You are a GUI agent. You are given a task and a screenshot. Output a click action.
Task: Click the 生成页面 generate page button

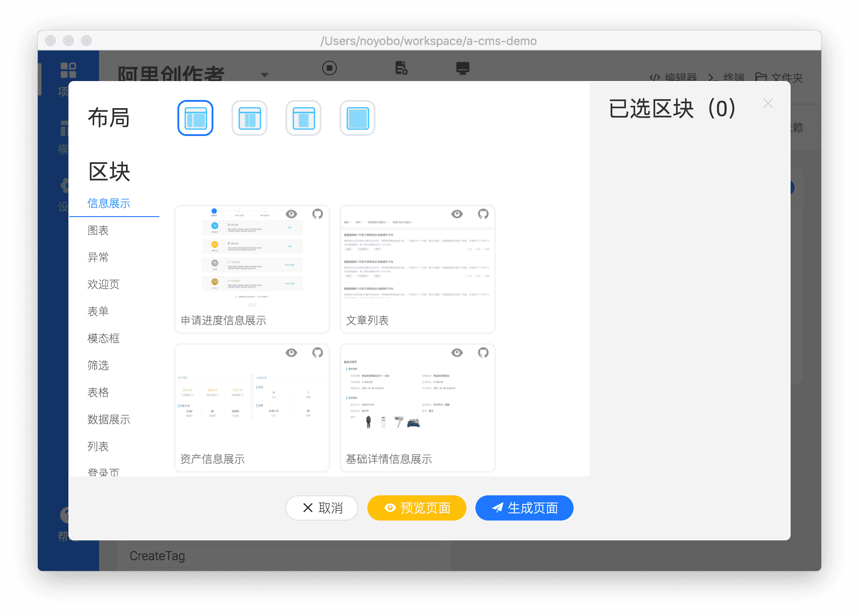coord(524,508)
